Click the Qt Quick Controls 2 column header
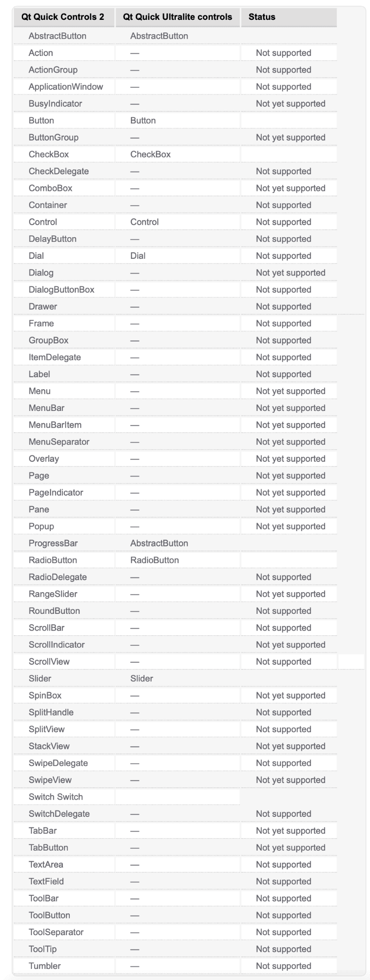The width and height of the screenshot is (370, 980). pyautogui.click(x=62, y=17)
